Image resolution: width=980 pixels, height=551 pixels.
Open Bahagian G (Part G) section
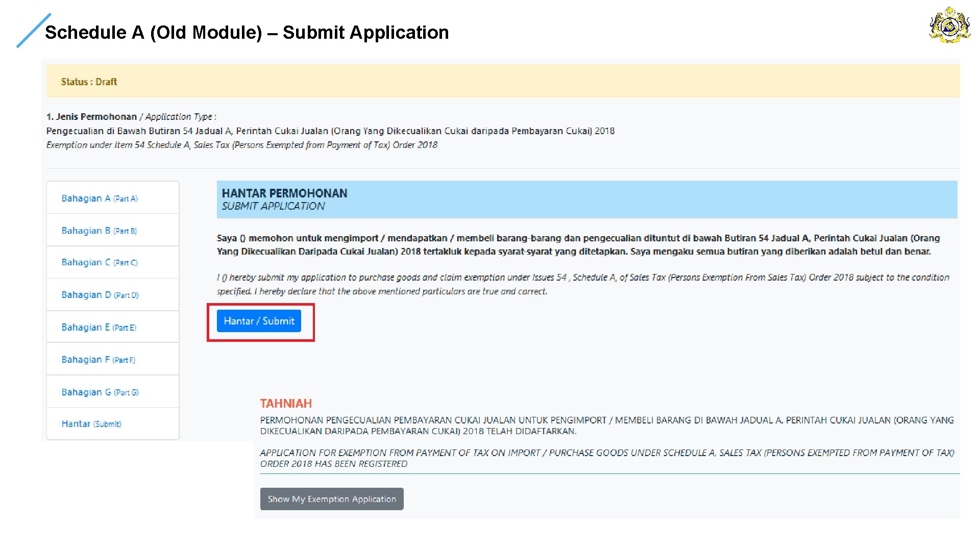(x=100, y=392)
